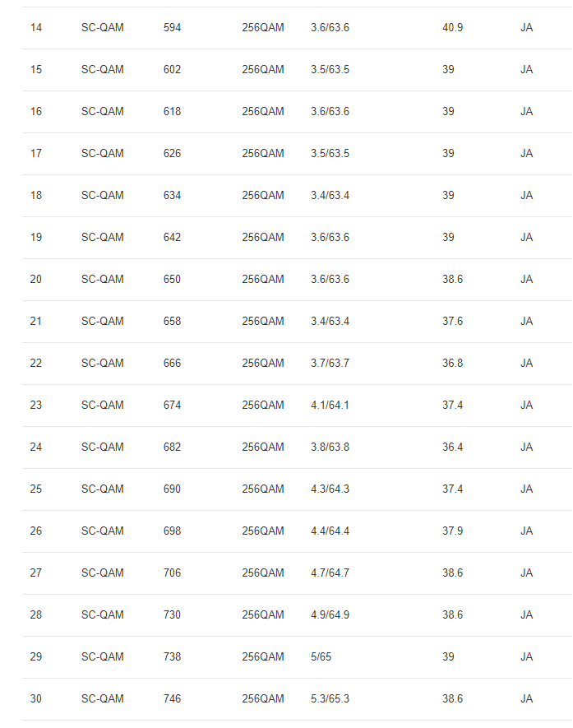This screenshot has width=573, height=728.
Task: Select power level 4.3/64.3
Action: coord(330,489)
